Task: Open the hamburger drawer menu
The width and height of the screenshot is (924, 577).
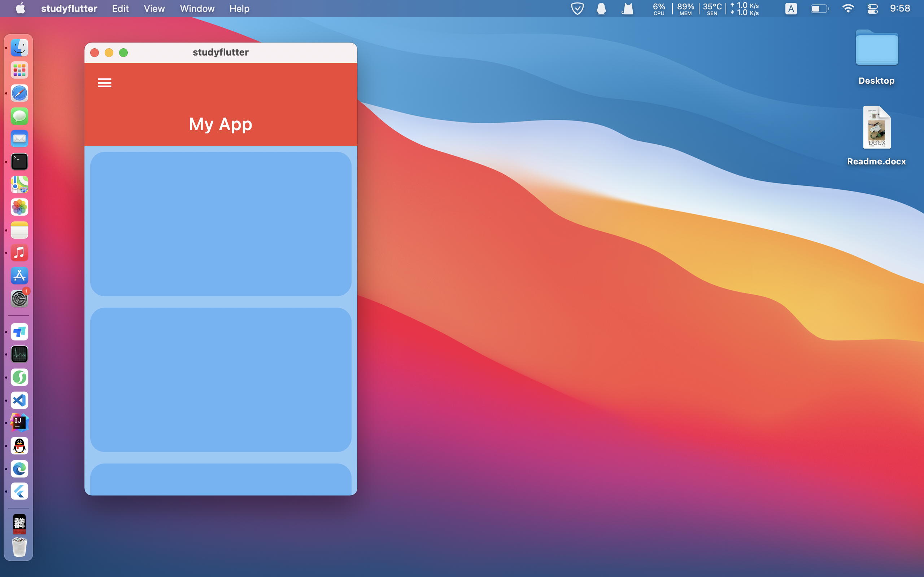Action: 104,83
